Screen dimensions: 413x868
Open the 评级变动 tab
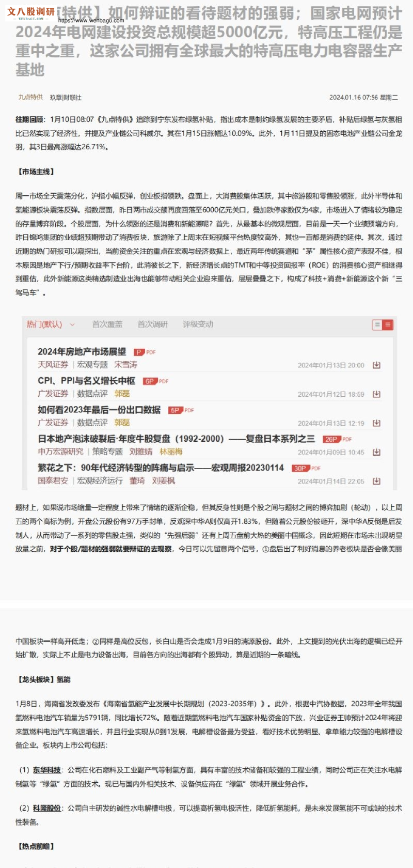198,324
